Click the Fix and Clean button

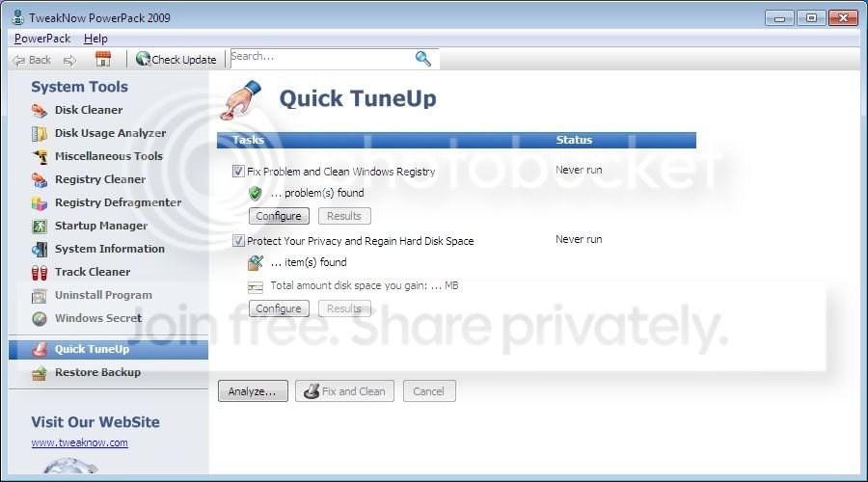[344, 390]
